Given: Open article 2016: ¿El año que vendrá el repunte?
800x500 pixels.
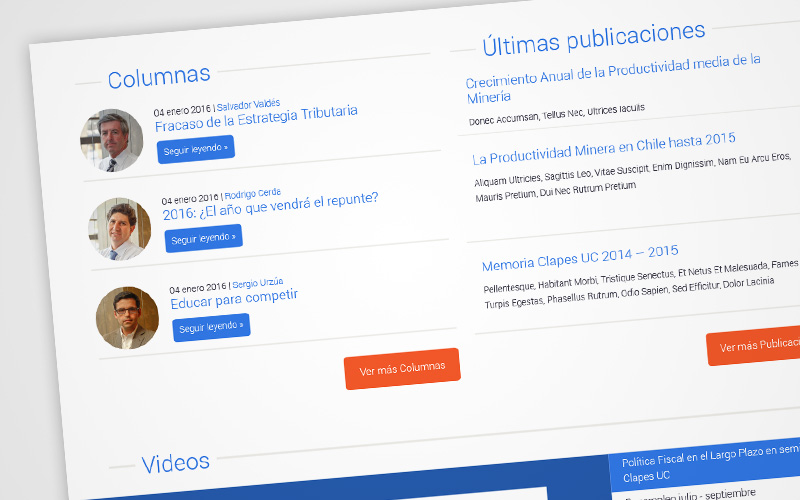Looking at the screenshot, I should pyautogui.click(x=270, y=206).
